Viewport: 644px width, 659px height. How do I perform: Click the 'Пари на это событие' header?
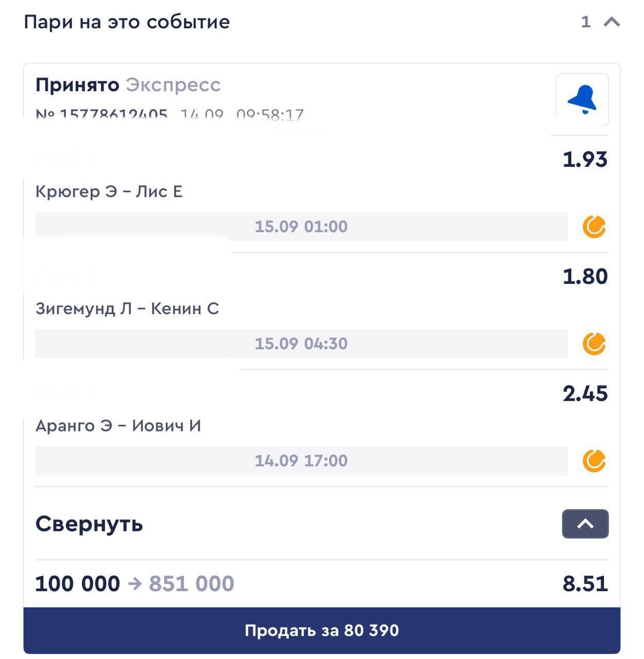pos(127,22)
